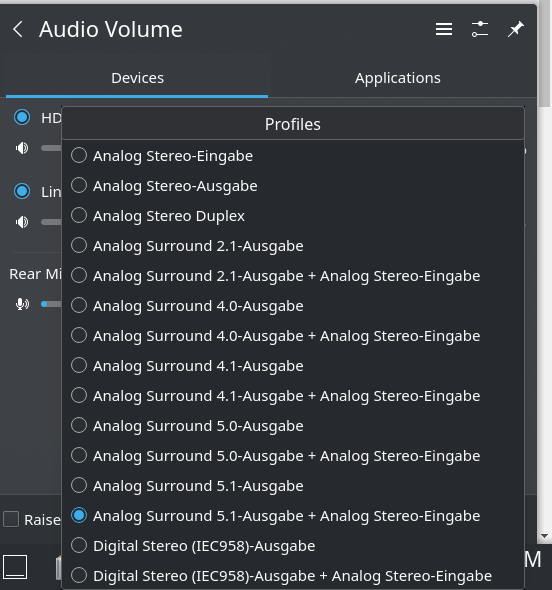
Task: Open audio volume settings sliders icon
Action: coord(480,29)
